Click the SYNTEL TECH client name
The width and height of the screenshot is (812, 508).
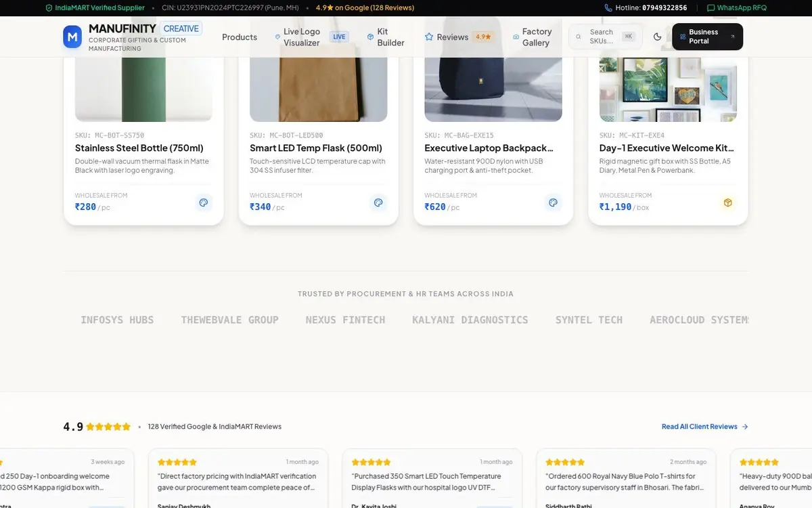pyautogui.click(x=589, y=320)
